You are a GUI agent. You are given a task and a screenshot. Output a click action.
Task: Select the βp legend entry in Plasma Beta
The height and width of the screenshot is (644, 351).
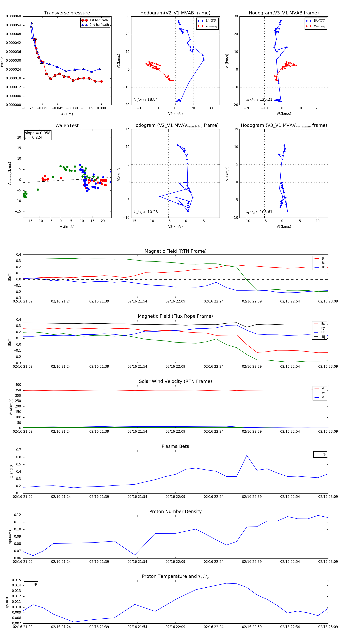[x=320, y=454]
